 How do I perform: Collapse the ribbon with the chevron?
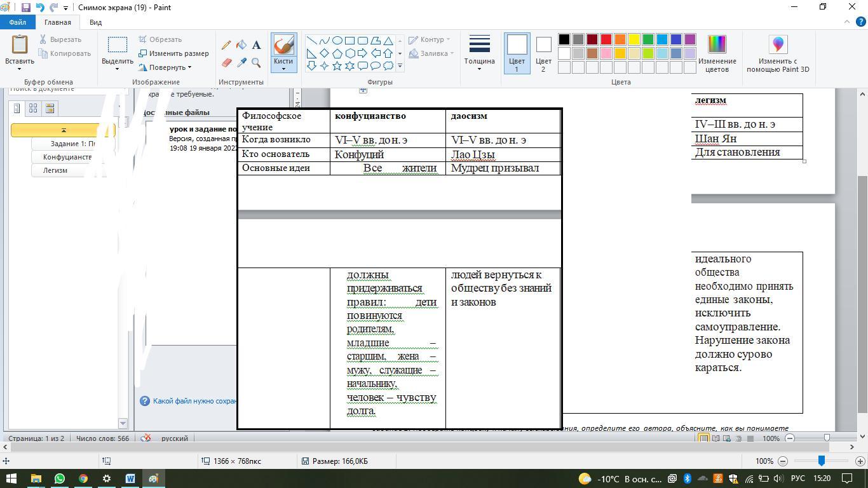tap(846, 22)
